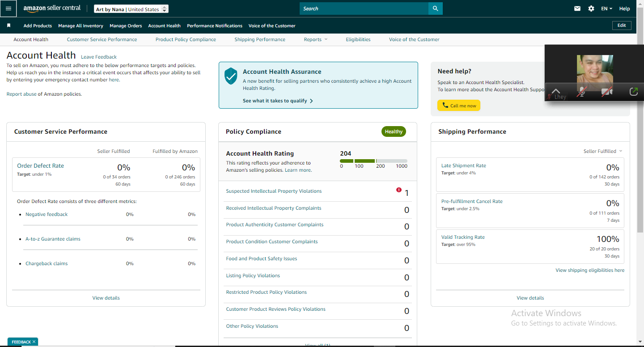Open Account Health in the bookmarks bar
This screenshot has height=347, width=644.
click(164, 25)
